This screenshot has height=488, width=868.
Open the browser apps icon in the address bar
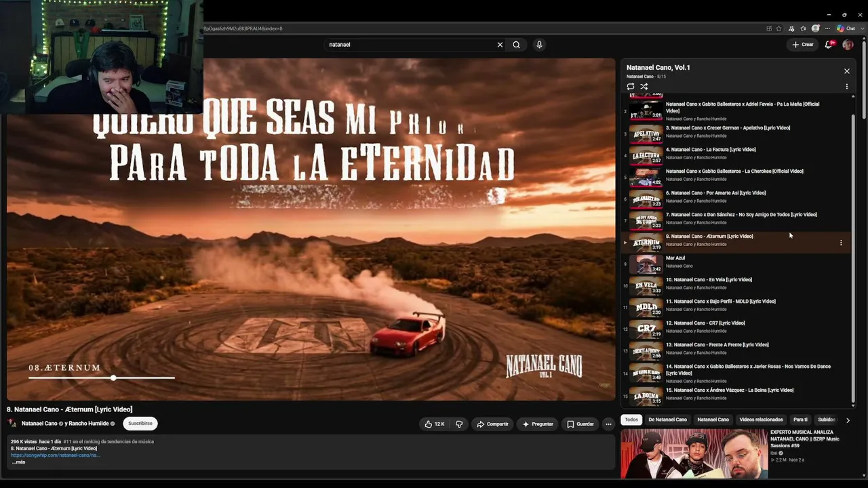click(x=769, y=28)
